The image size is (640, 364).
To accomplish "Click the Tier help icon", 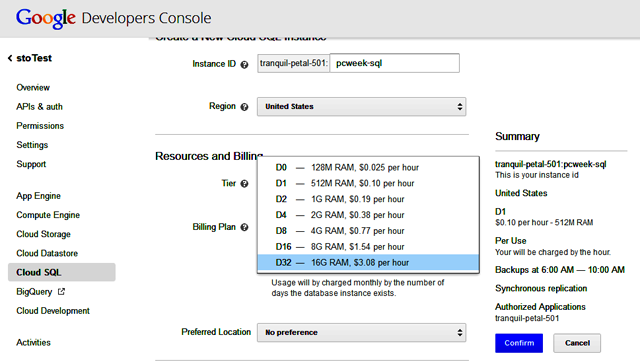I will click(x=244, y=184).
